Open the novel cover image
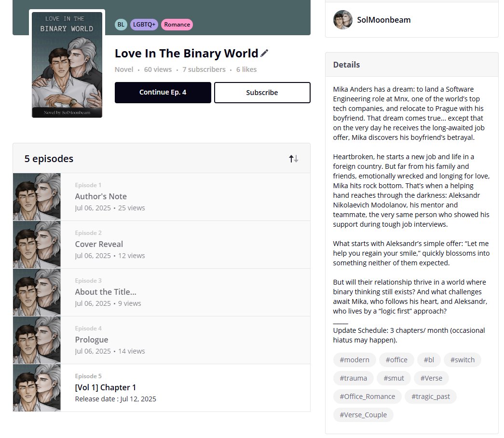This screenshot has width=504, height=438. [x=67, y=65]
